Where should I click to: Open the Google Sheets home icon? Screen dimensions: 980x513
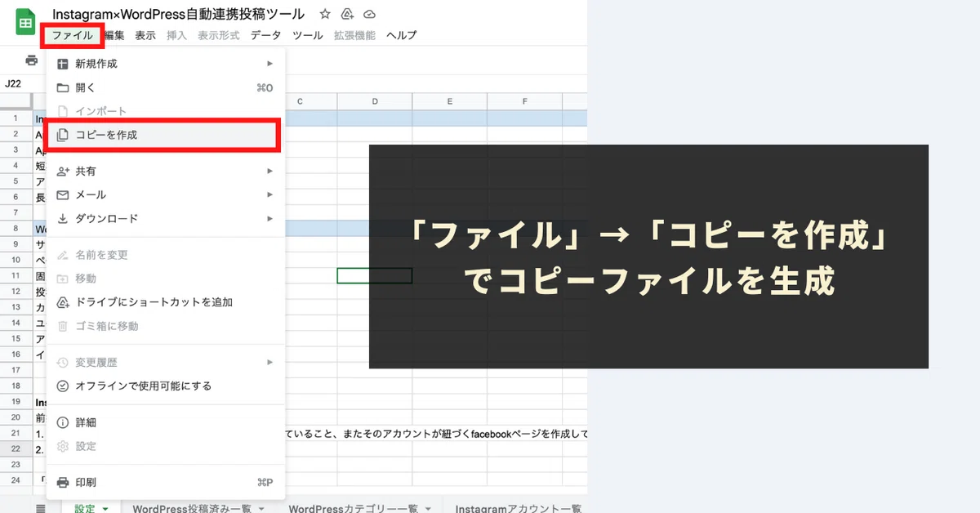[x=25, y=23]
